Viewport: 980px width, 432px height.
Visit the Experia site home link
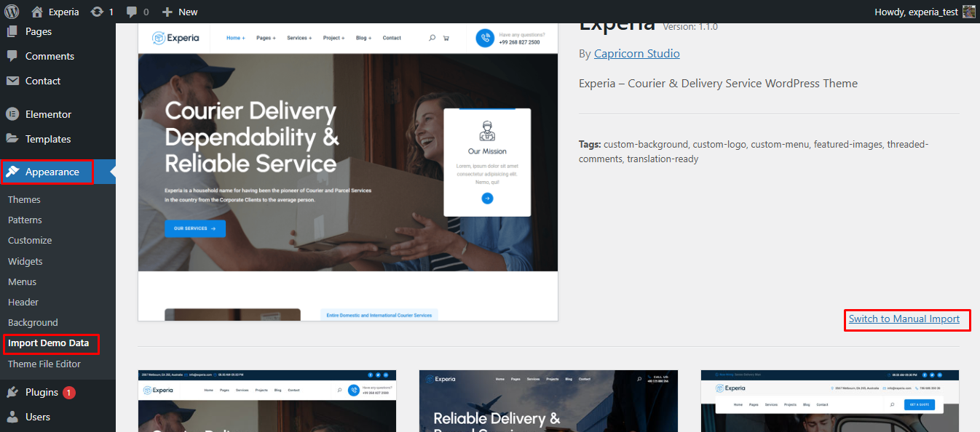(x=55, y=12)
